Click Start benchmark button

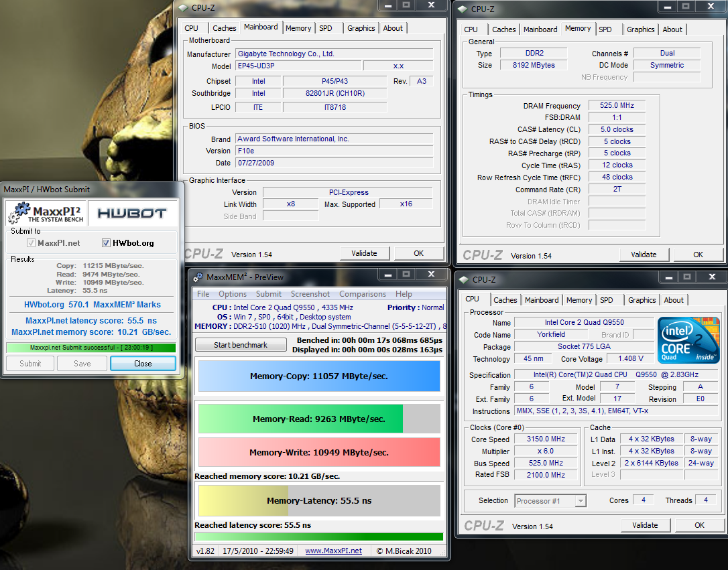point(241,345)
